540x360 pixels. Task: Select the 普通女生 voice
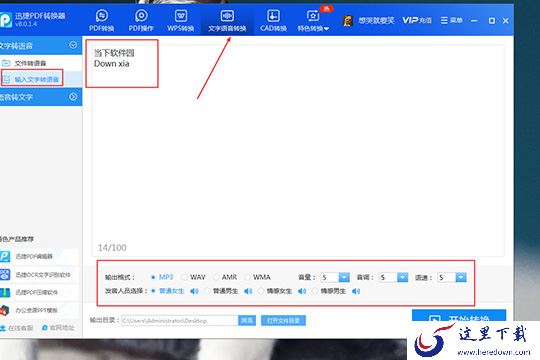pyautogui.click(x=168, y=291)
